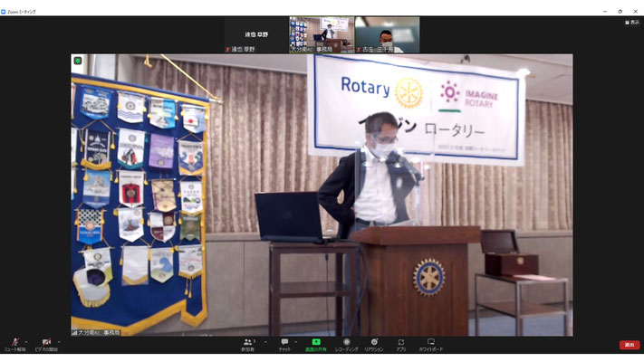Open the participants panel

(248, 344)
